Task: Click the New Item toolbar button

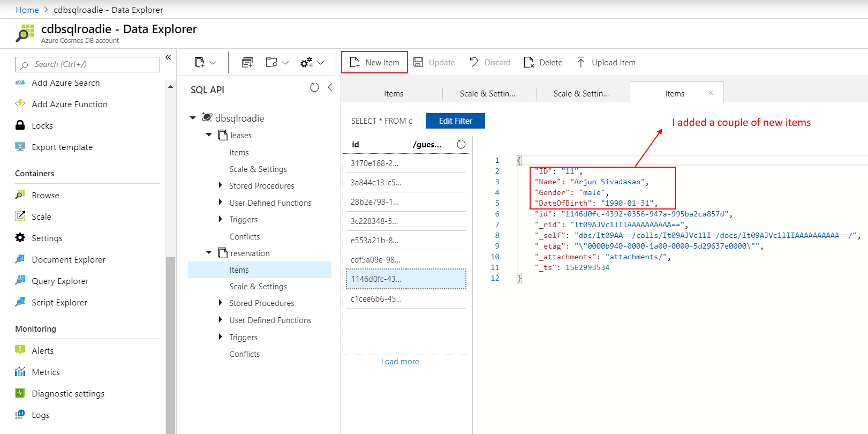Action: tap(374, 63)
